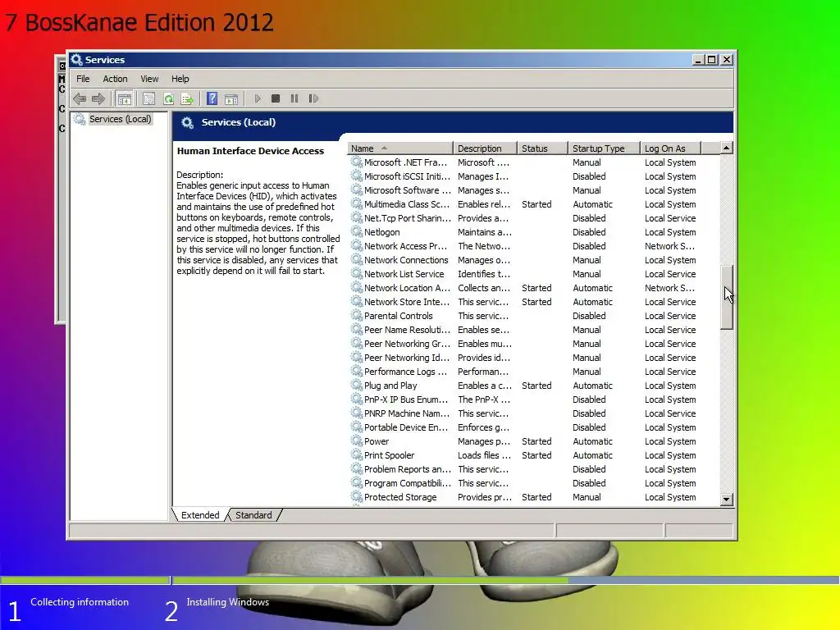Click the Pause Service toolbar icon

[x=294, y=98]
